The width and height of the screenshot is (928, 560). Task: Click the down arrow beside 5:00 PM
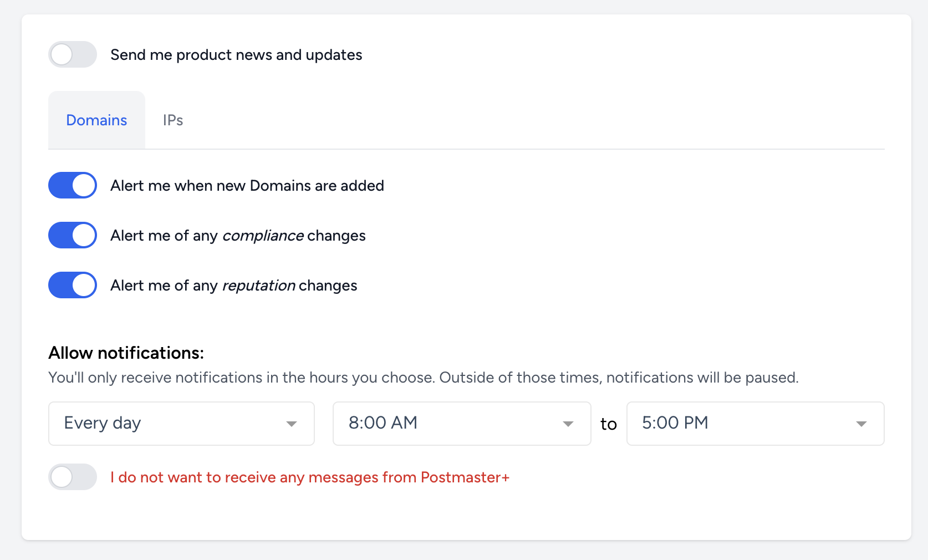[860, 424]
